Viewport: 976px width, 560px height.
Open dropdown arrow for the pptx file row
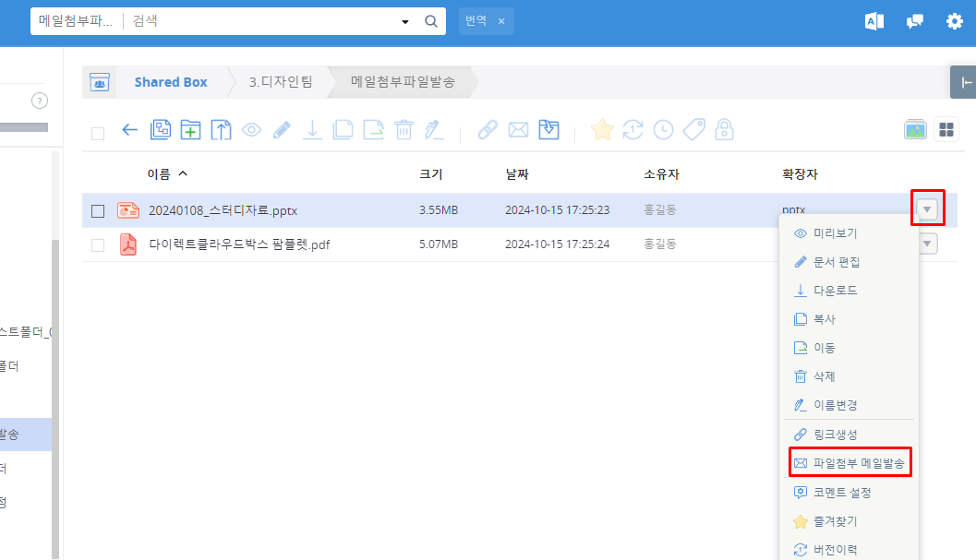point(928,210)
